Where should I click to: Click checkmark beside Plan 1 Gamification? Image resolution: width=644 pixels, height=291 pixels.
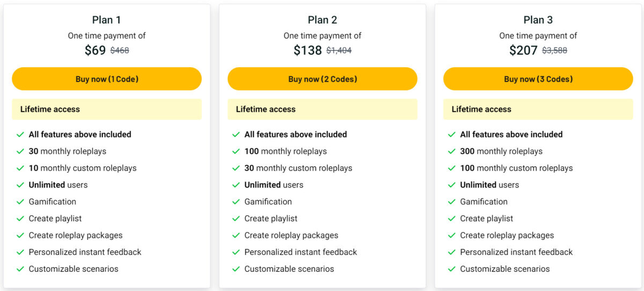tap(20, 202)
